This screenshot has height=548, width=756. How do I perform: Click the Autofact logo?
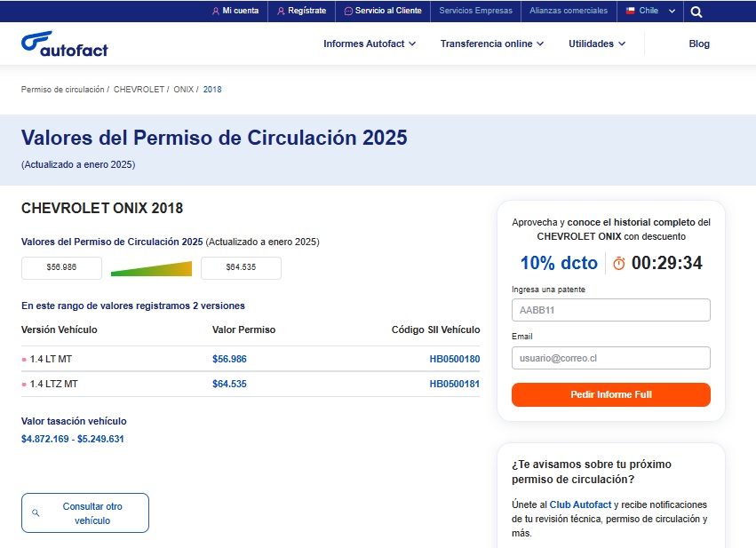[64, 44]
